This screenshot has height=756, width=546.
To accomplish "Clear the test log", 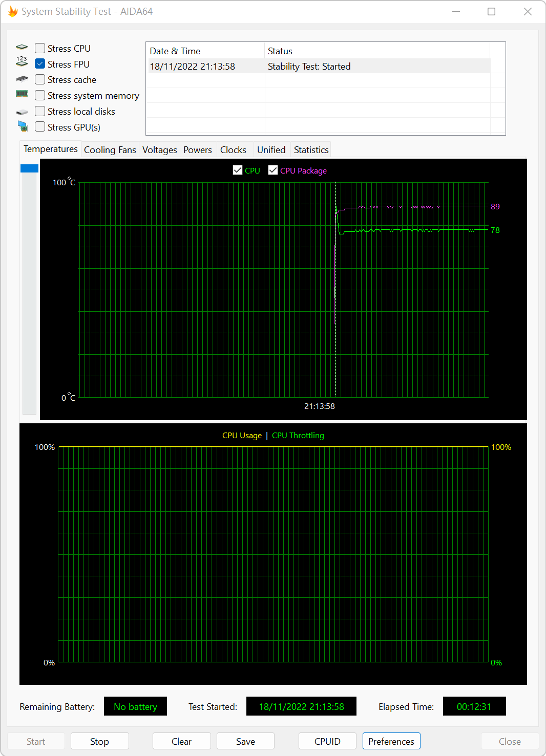I will point(181,741).
